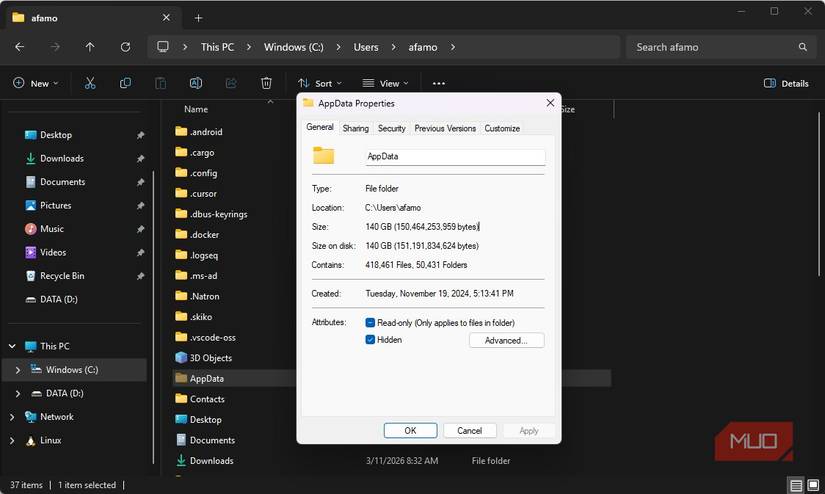Select the Contacts folder

200,399
